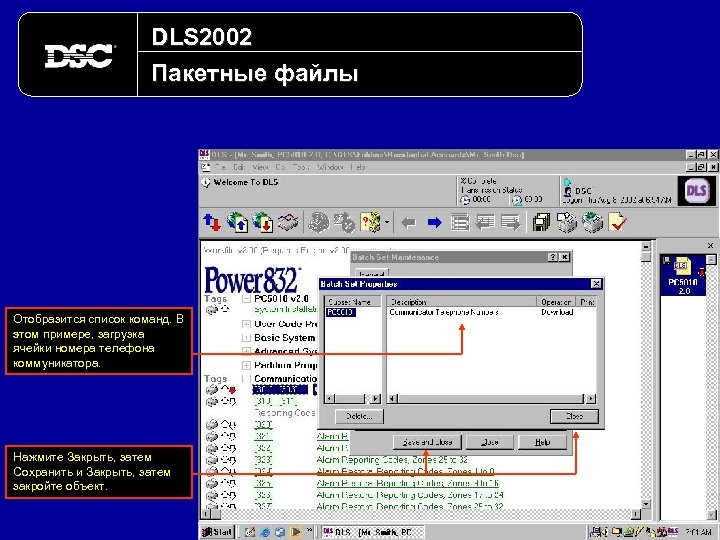The height and width of the screenshot is (540, 720).
Task: Click Close button in Batch Set Properties dialog
Action: [x=574, y=416]
